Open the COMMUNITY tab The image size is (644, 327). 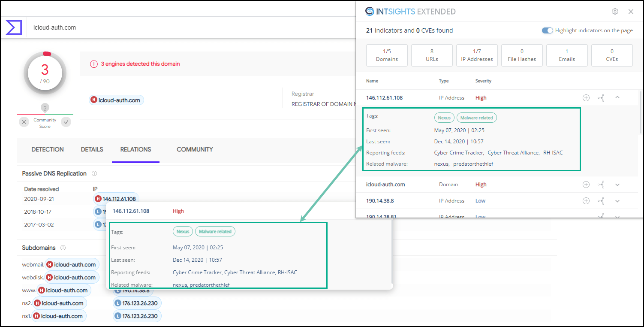coord(195,150)
